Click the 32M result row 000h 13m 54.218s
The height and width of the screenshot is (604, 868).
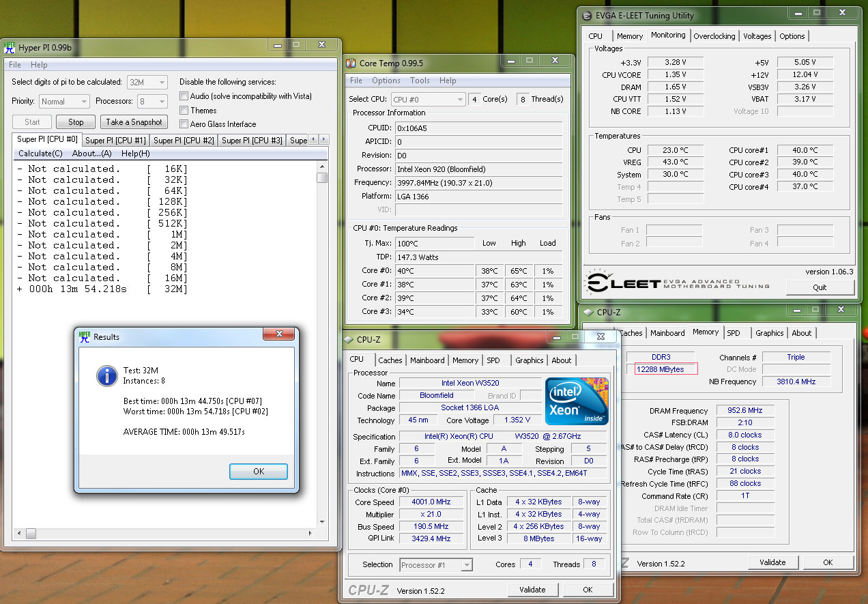pyautogui.click(x=102, y=289)
